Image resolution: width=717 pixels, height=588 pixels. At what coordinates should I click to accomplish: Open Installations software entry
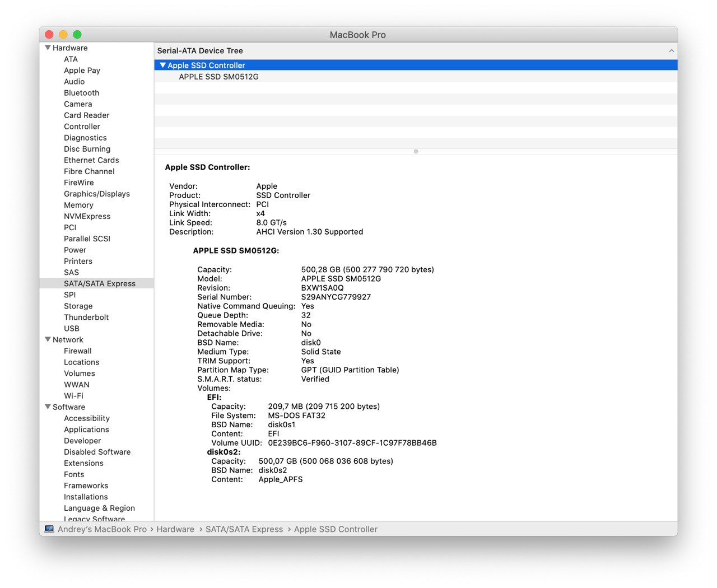pos(86,497)
